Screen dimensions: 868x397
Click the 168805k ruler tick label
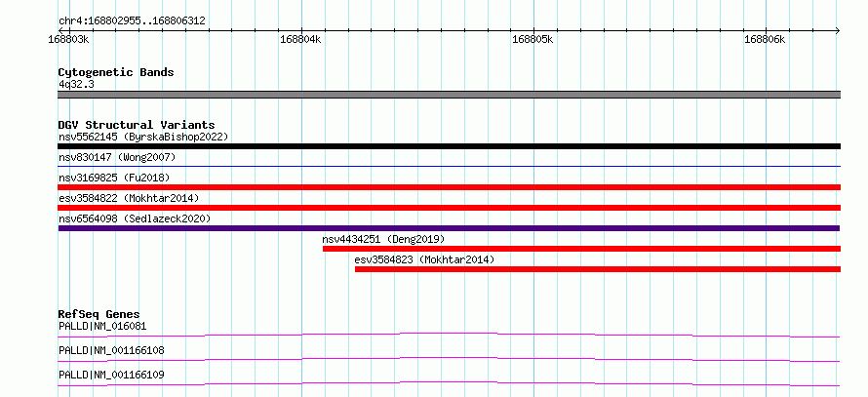point(533,39)
